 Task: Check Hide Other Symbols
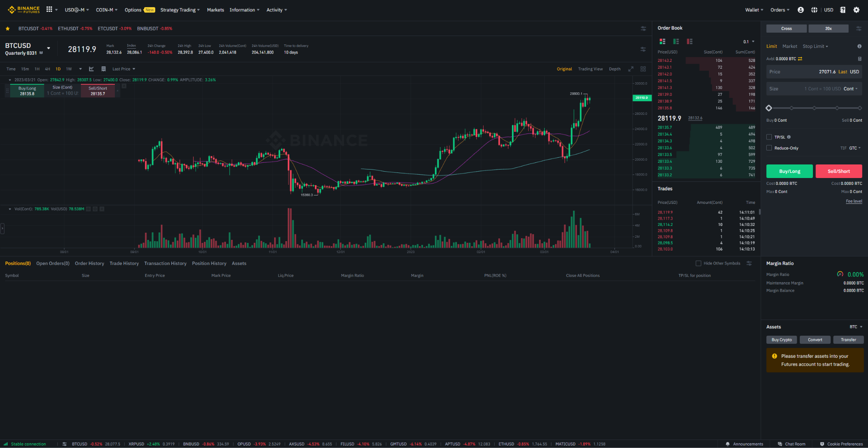[x=698, y=263]
